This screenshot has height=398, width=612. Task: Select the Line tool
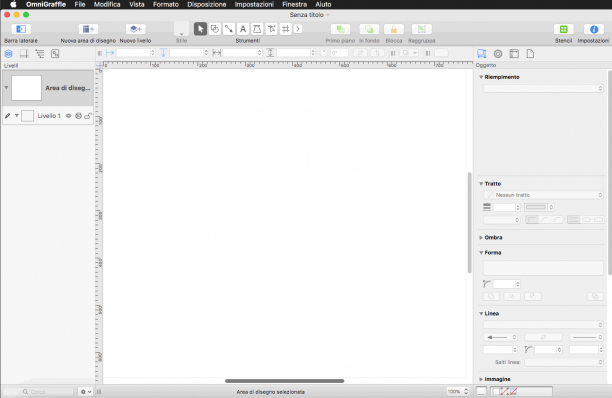[229, 29]
